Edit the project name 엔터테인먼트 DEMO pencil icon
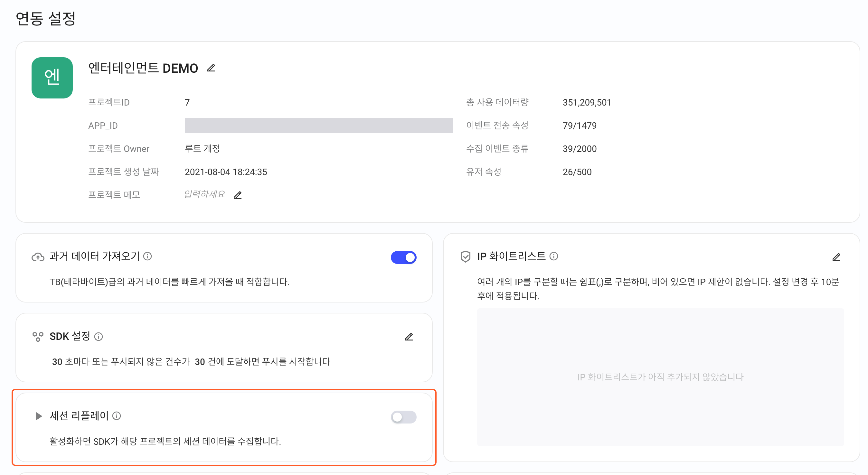This screenshot has width=868, height=475. point(211,68)
